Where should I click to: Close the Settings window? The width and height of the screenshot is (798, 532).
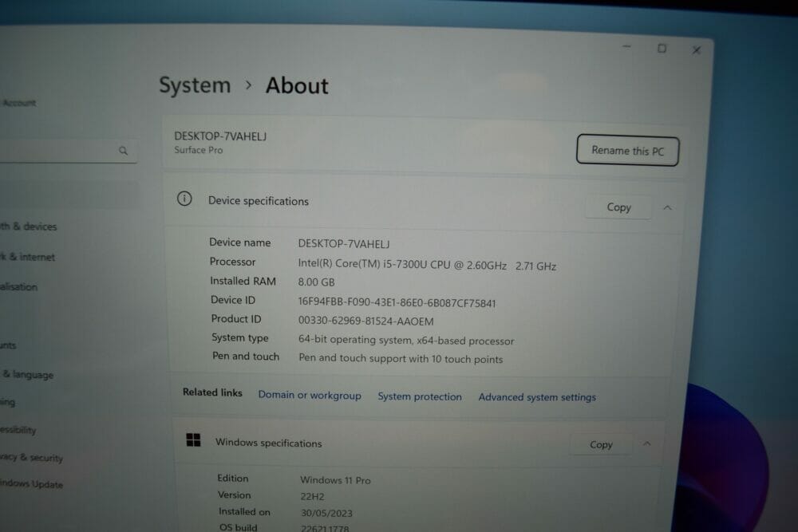coord(696,49)
